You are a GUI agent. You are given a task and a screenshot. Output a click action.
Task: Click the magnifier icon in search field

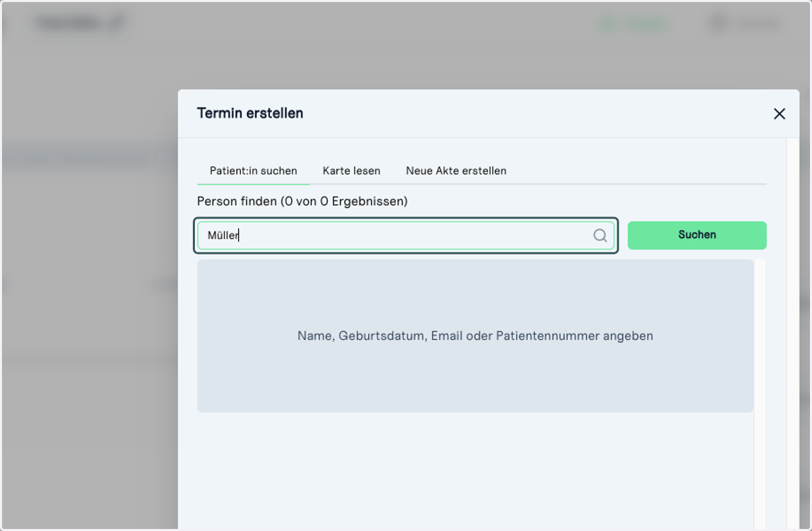tap(600, 235)
